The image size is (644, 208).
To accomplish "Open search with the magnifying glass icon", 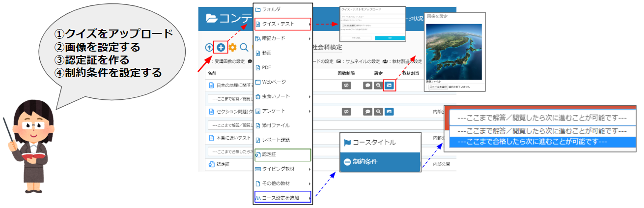I will pyautogui.click(x=244, y=47).
